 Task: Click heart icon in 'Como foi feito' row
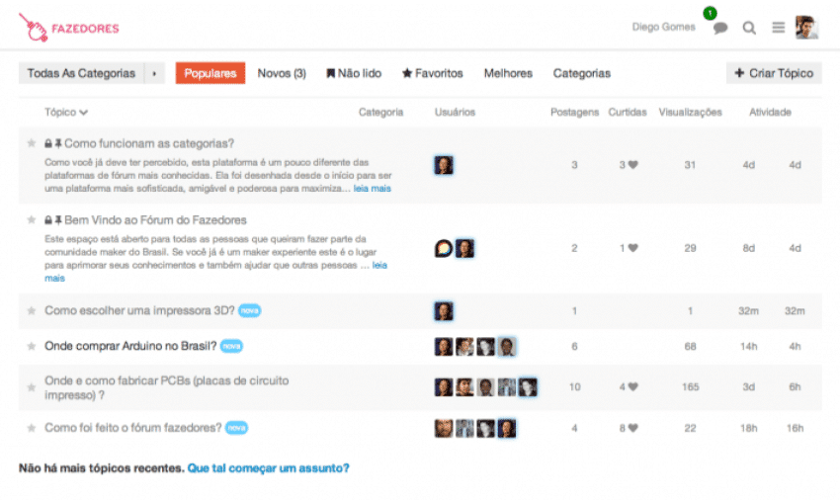pos(632,428)
